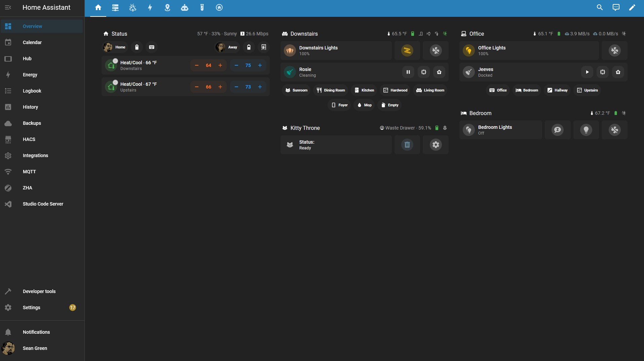This screenshot has height=361, width=644.
Task: Open the lightning bolt energy tab
Action: coord(150,7)
